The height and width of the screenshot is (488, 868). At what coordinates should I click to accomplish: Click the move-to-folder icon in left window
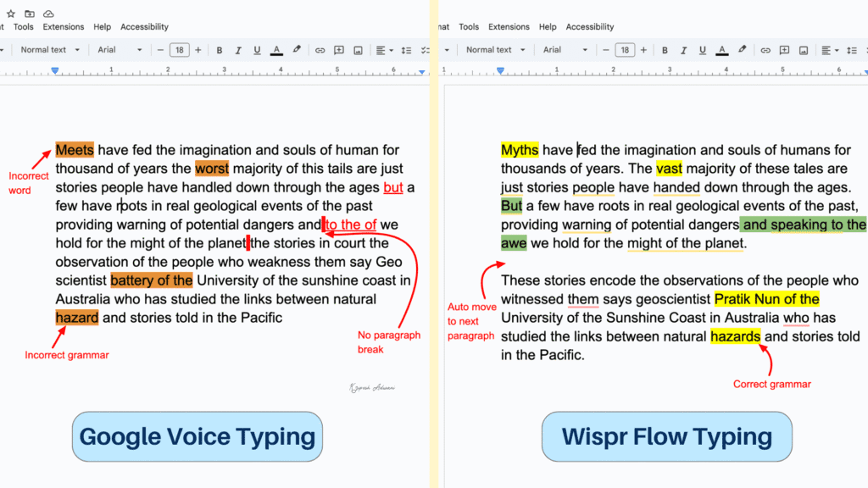pos(30,14)
